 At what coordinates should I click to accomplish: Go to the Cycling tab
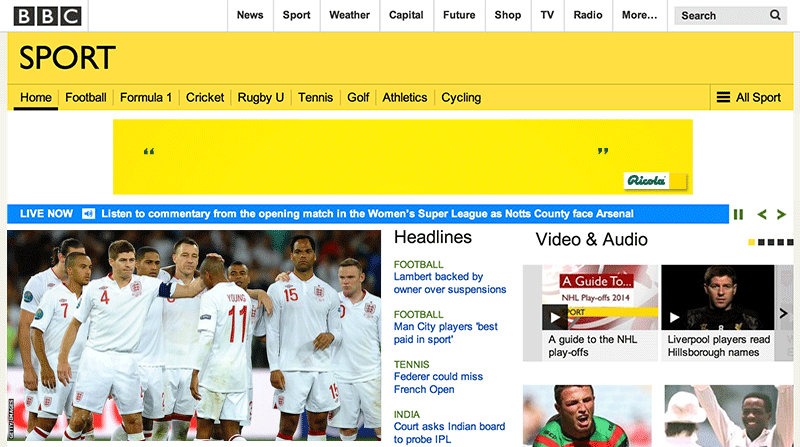point(461,97)
